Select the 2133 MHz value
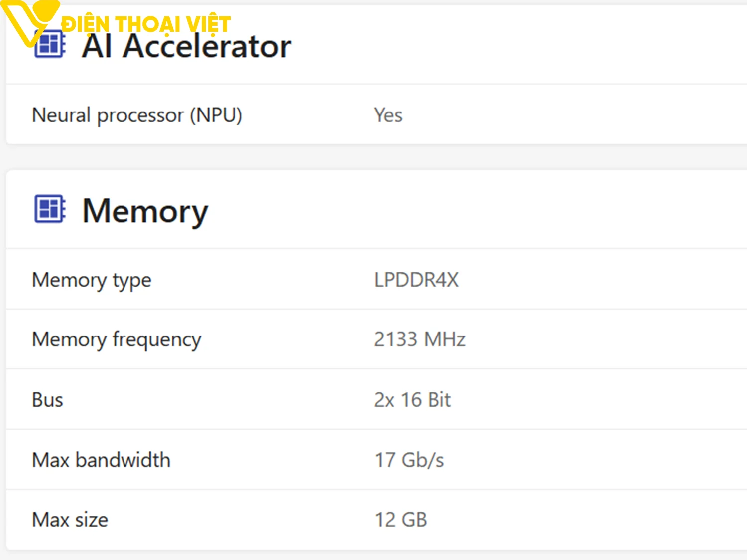747x560 pixels. [420, 340]
